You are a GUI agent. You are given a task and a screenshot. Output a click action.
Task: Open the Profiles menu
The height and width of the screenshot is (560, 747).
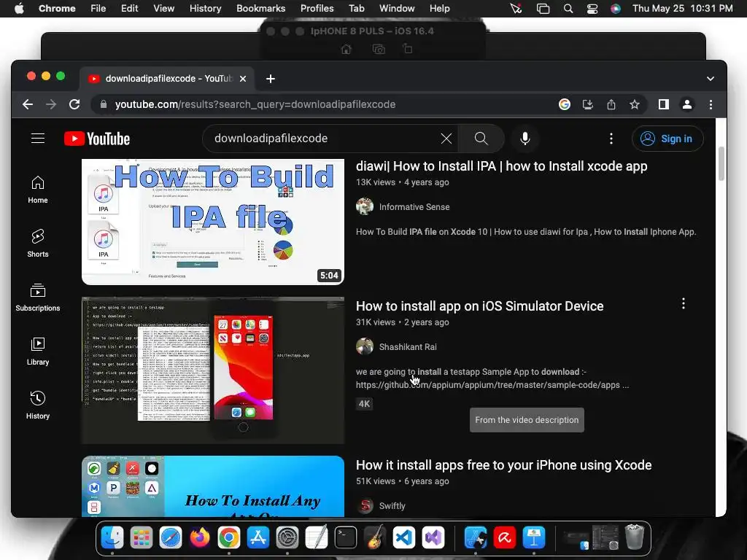point(317,9)
